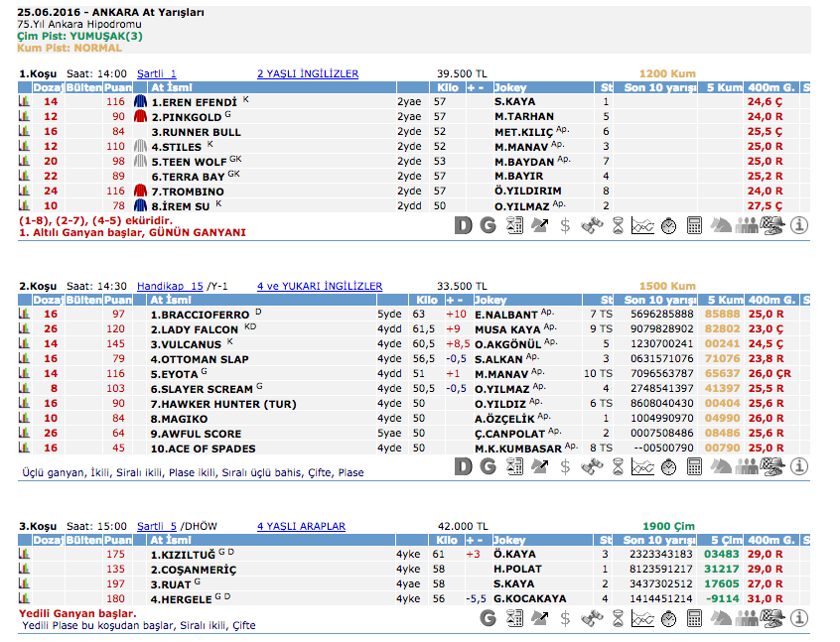Click the '4 YAŞLI ARAPLAR' link
Viewport: 840px width, 642px height.
click(301, 526)
